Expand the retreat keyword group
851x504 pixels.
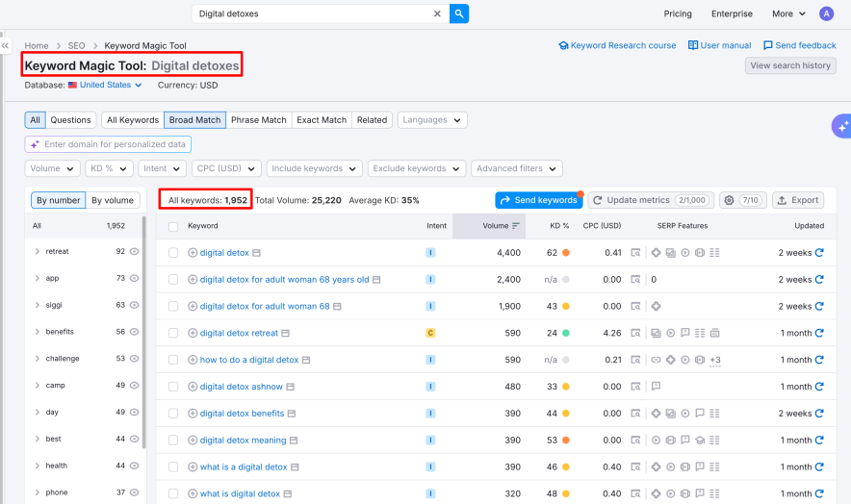pos(37,251)
